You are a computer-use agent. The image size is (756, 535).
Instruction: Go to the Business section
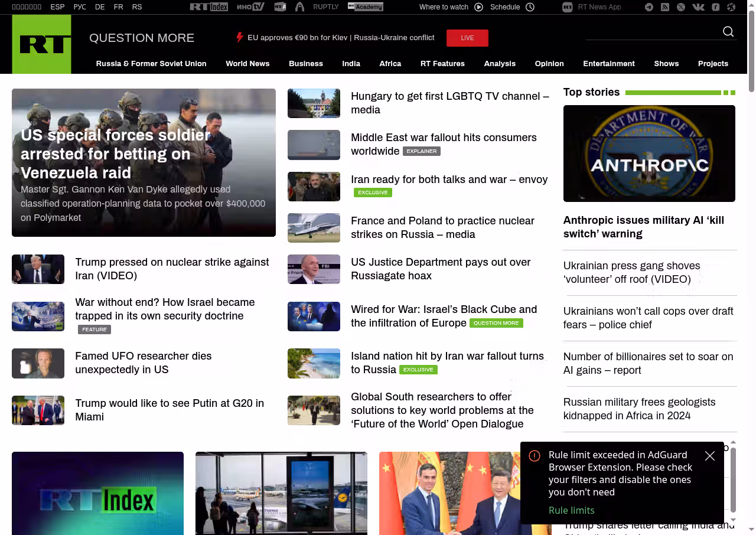pos(305,64)
